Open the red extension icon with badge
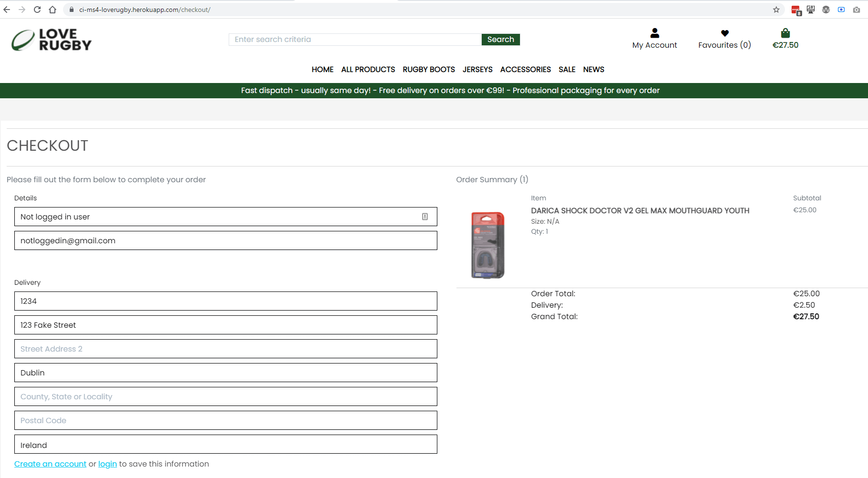The width and height of the screenshot is (868, 478). 796,10
